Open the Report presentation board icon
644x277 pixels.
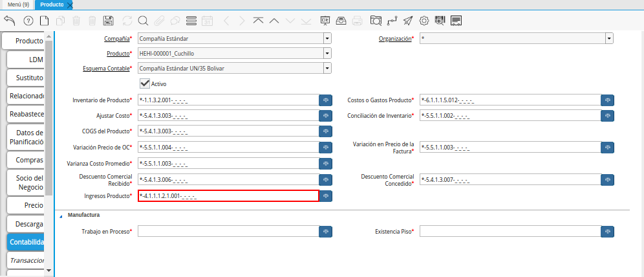pos(325,21)
